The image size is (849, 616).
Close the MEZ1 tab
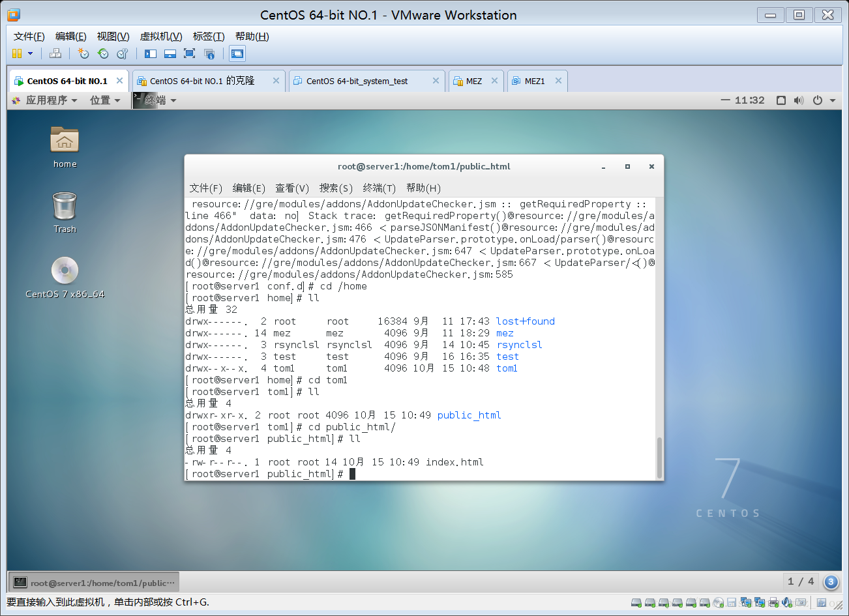[x=558, y=81]
